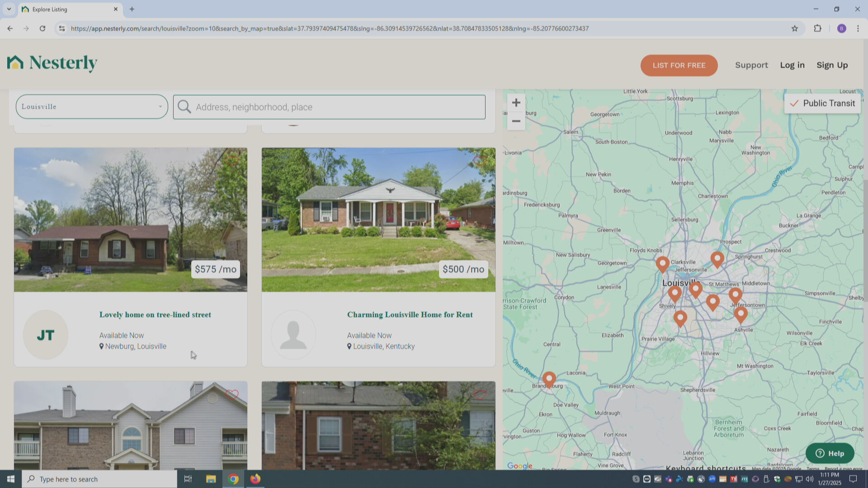Viewport: 868px width, 488px height.
Task: Click Louisville, Kentucky location text
Action: 384,347
